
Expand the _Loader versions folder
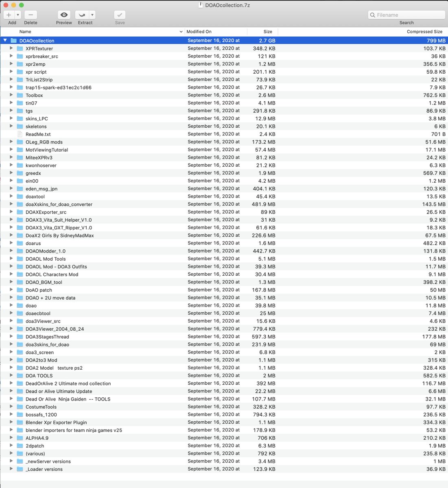pos(11,469)
